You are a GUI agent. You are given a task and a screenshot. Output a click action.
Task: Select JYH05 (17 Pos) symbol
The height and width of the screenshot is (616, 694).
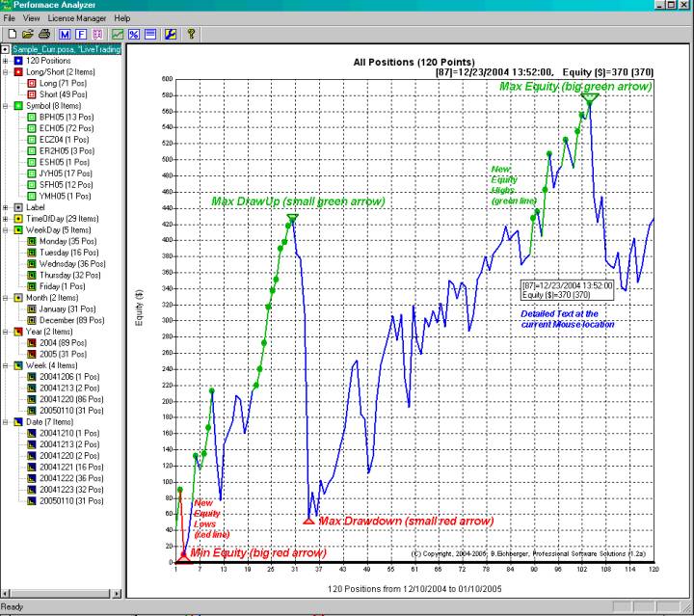pyautogui.click(x=66, y=174)
